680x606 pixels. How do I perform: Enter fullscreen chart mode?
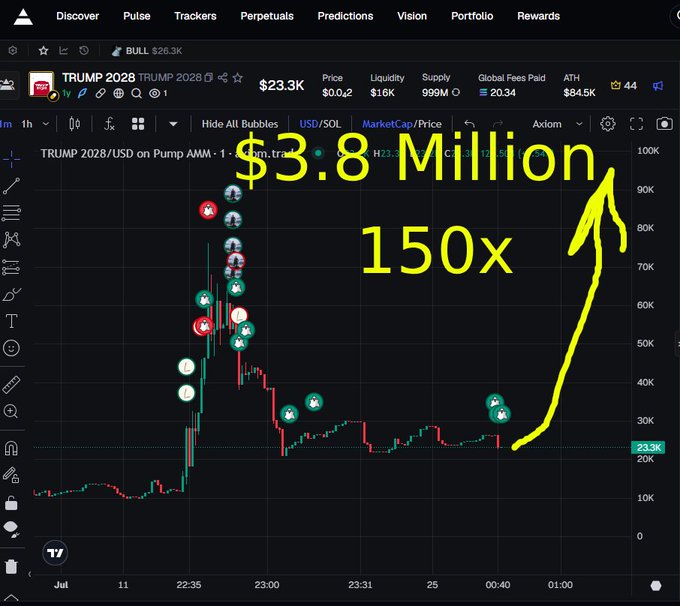636,124
